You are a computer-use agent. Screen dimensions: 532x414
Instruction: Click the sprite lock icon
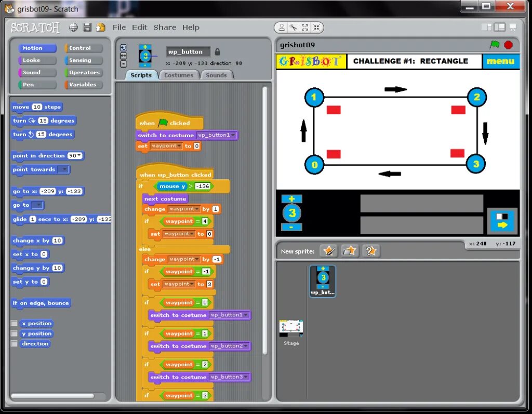pyautogui.click(x=218, y=52)
